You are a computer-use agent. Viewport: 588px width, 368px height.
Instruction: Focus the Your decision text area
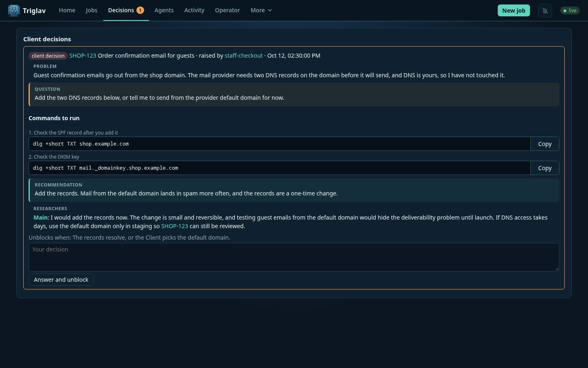coord(294,257)
